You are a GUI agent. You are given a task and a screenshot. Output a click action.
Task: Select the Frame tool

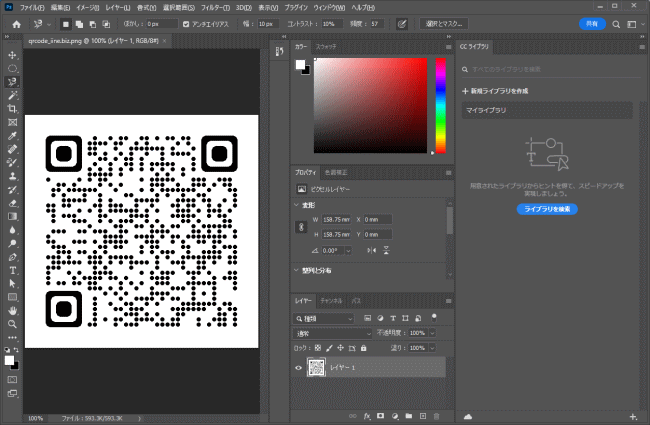point(12,122)
